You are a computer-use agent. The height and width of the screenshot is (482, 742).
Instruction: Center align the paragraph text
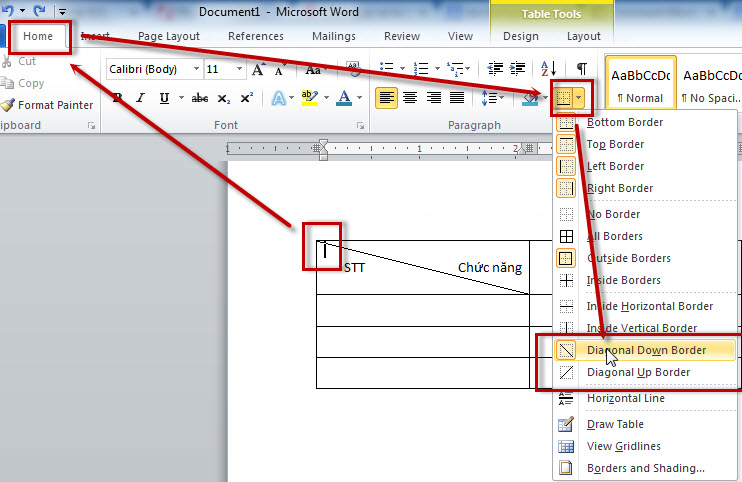pos(410,98)
